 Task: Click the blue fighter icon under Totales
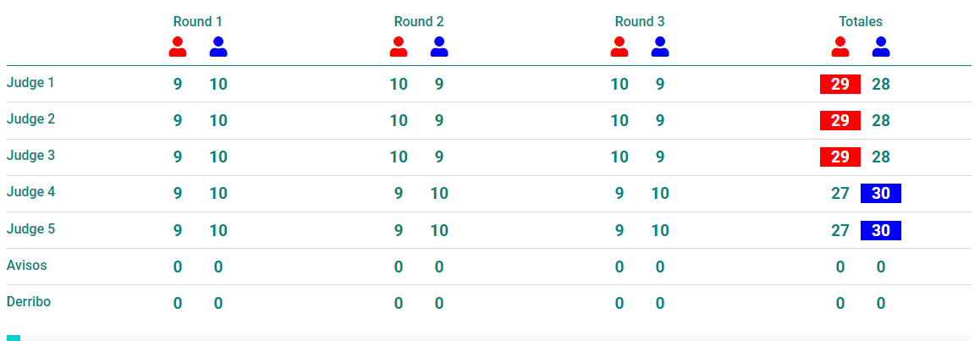[x=881, y=47]
